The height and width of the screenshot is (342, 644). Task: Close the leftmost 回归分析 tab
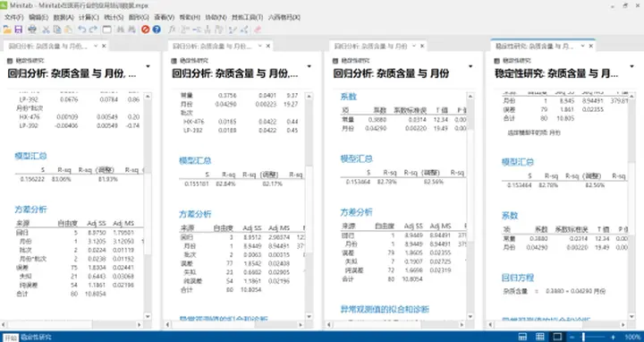(104, 46)
